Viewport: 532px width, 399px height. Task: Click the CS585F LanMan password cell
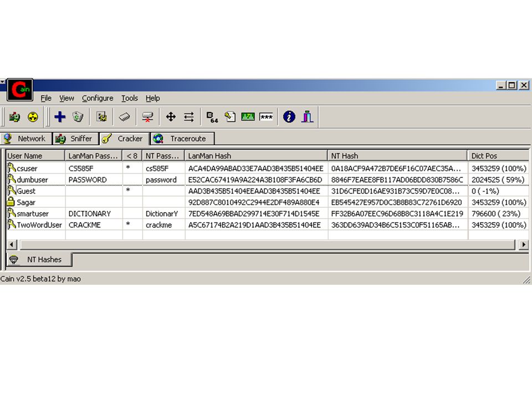tap(81, 168)
